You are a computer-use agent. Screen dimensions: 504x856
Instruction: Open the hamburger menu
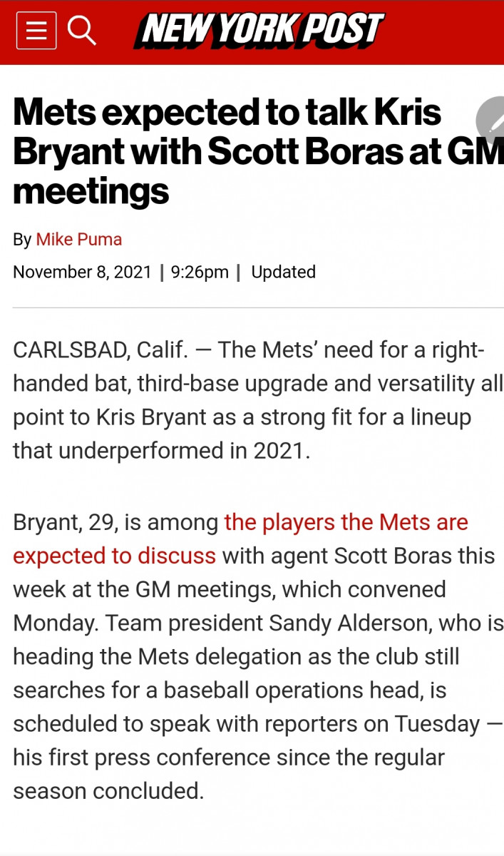[36, 31]
